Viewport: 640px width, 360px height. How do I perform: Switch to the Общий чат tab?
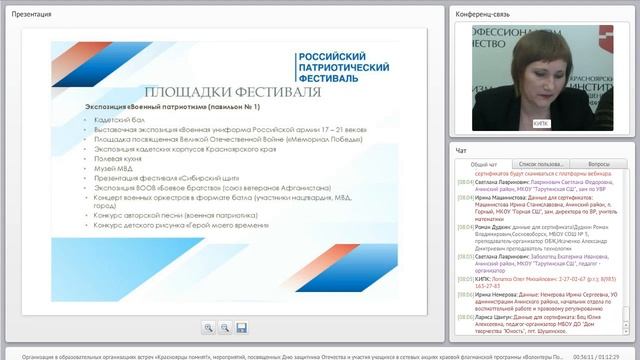pos(484,164)
